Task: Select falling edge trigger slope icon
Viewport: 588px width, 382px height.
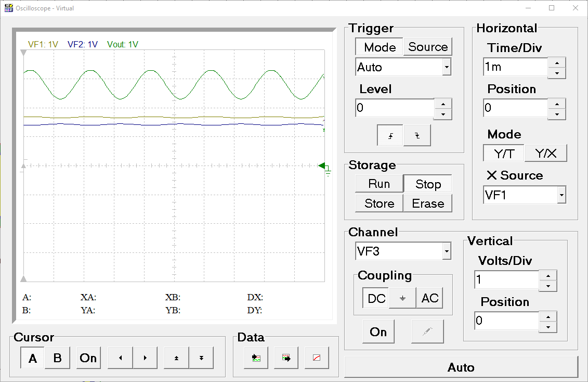Action: (417, 136)
